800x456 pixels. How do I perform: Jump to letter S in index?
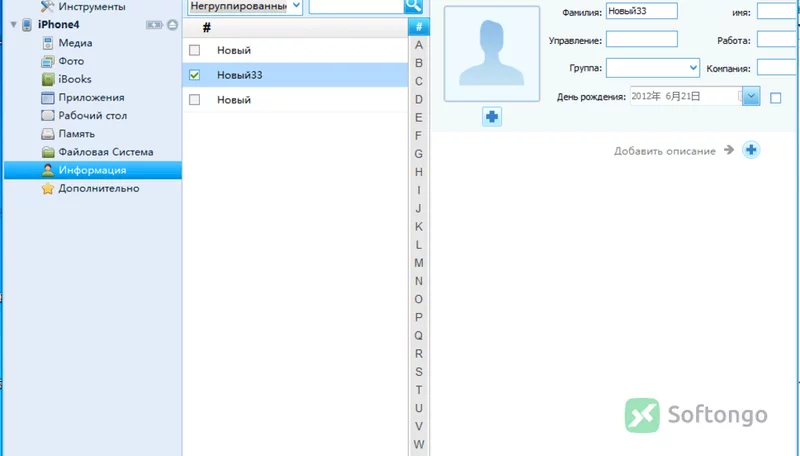click(419, 372)
